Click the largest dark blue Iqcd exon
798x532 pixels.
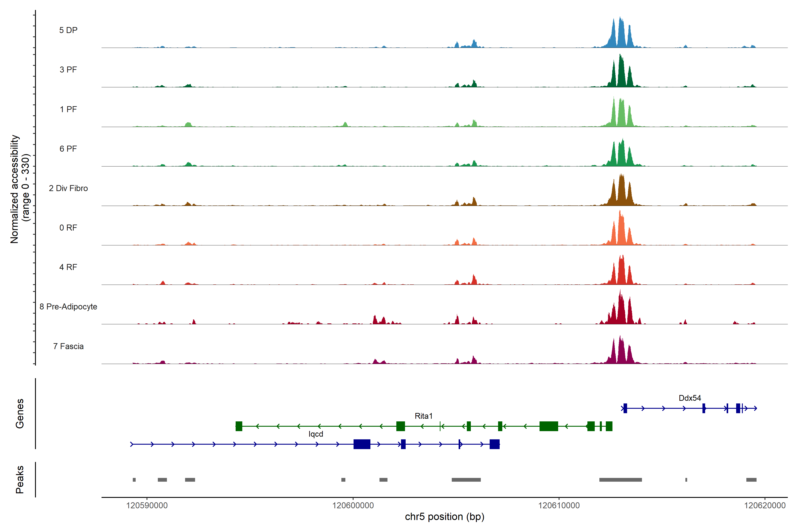pyautogui.click(x=362, y=444)
